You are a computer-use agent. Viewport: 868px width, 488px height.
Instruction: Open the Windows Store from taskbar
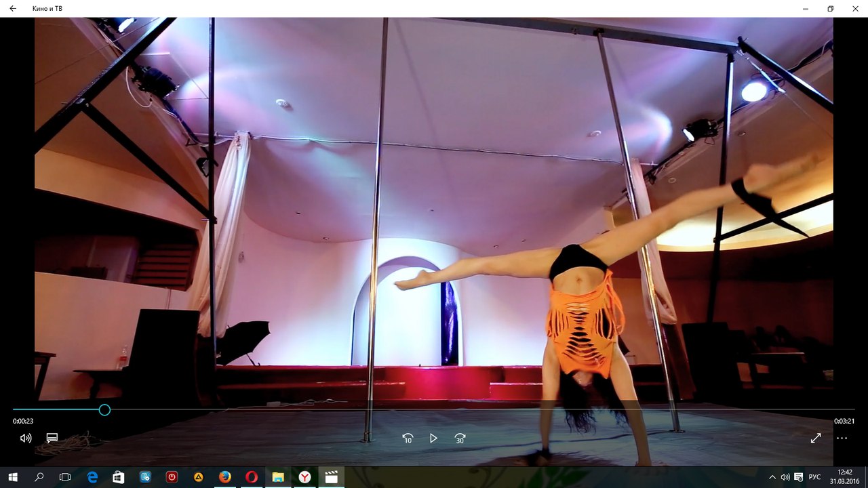point(119,477)
